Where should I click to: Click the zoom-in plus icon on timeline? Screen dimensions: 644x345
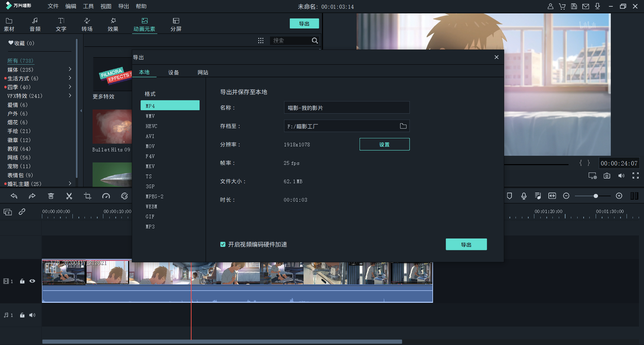point(619,196)
